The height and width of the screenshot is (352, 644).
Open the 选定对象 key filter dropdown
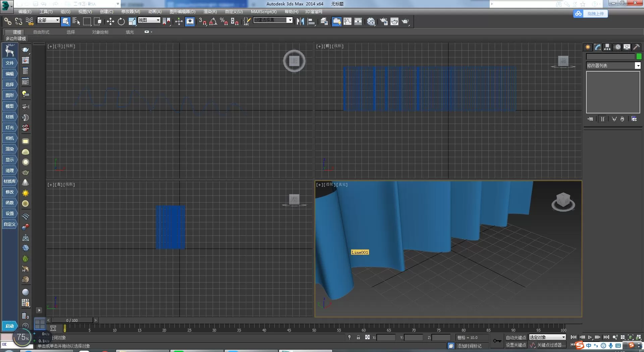[547, 337]
